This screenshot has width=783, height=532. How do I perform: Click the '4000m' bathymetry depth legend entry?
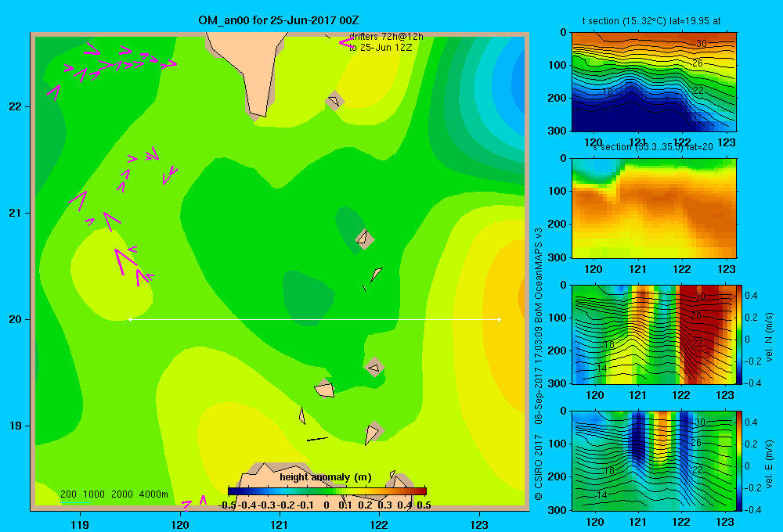coord(153,494)
